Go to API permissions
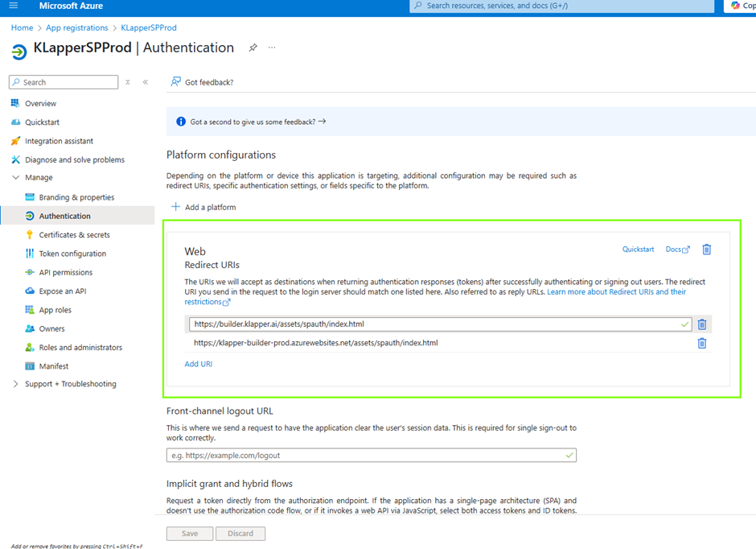Image resolution: width=756 pixels, height=549 pixels. [x=66, y=272]
